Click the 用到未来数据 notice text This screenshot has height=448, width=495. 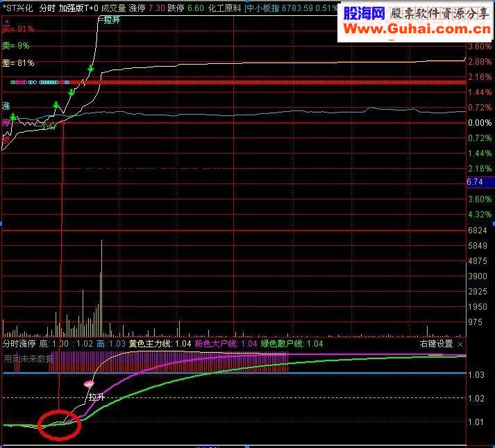click(x=28, y=358)
